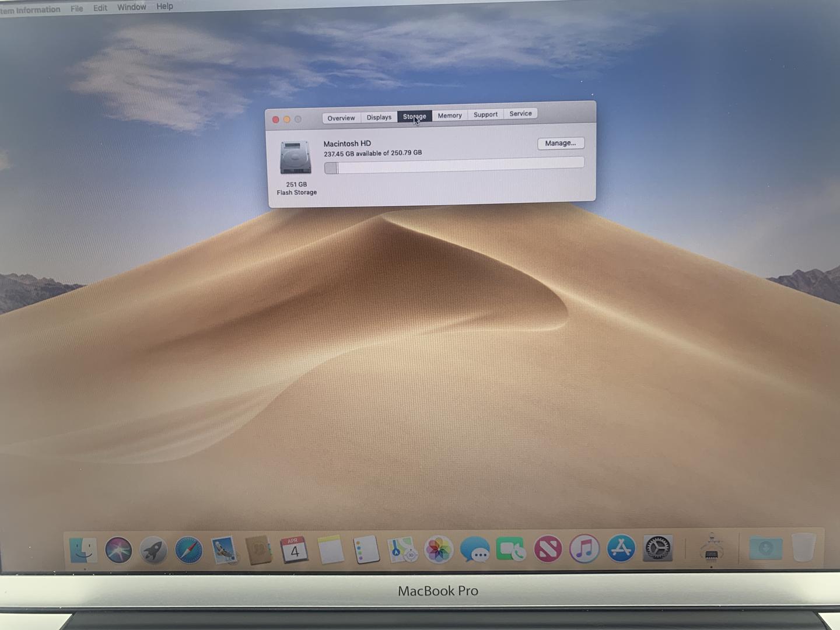Open Contacts book icon in dock
840x630 pixels.
tap(259, 550)
